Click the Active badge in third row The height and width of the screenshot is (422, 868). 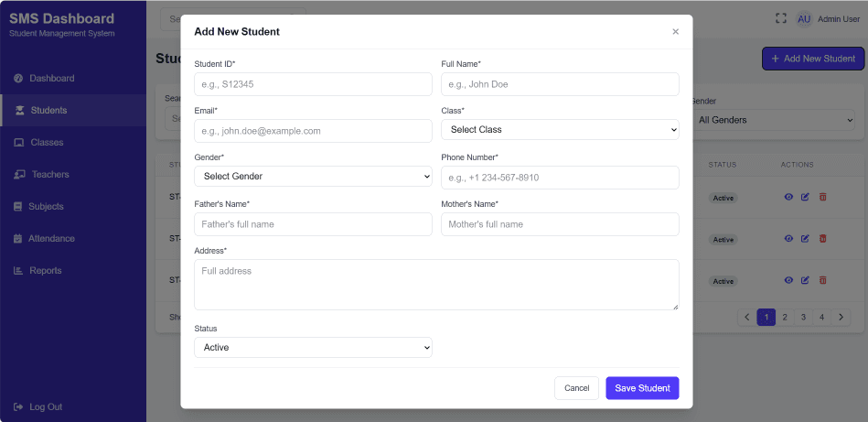point(723,281)
